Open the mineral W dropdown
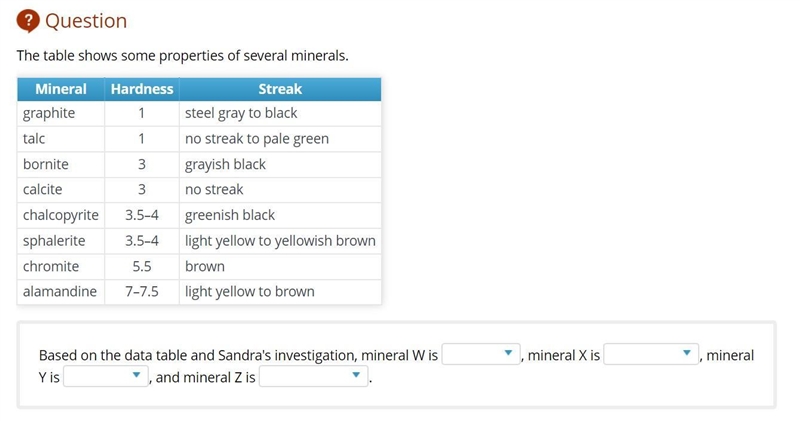 pos(481,354)
